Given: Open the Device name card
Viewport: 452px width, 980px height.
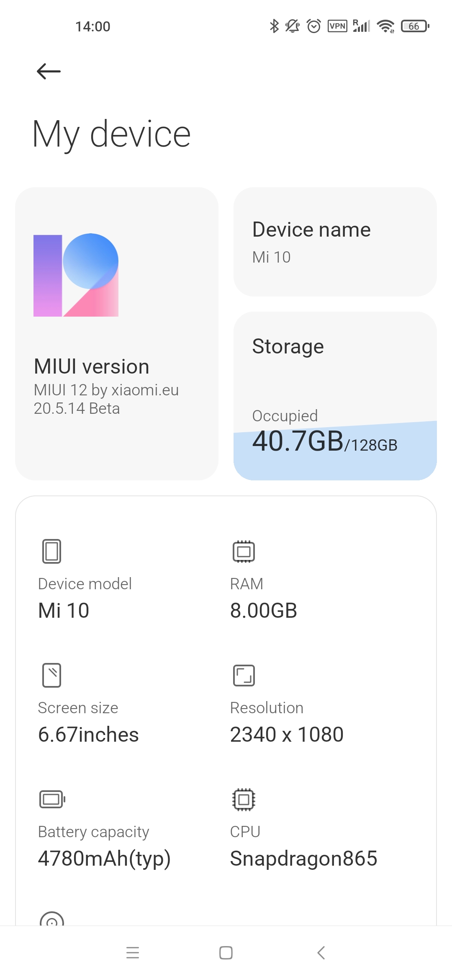Looking at the screenshot, I should (x=335, y=242).
